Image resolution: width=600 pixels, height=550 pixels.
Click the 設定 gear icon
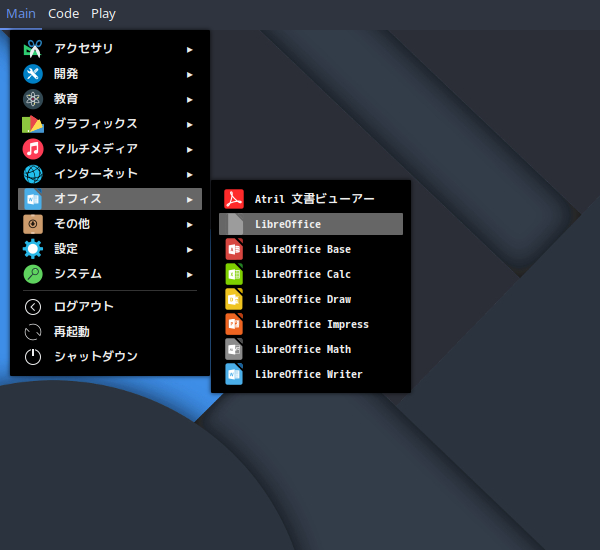pos(33,249)
